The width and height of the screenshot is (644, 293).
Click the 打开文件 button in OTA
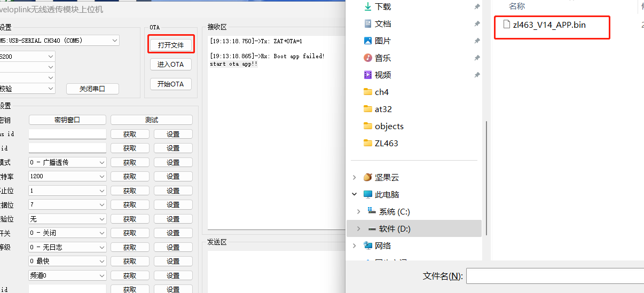tap(170, 45)
